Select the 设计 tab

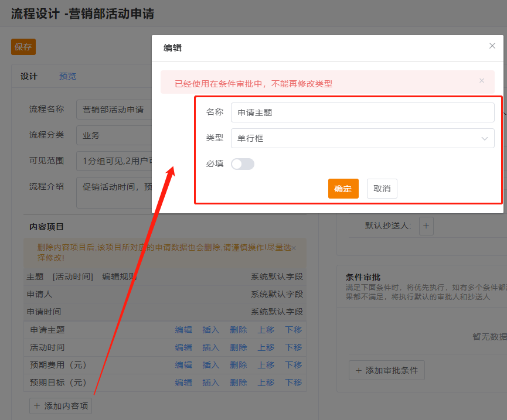point(29,76)
